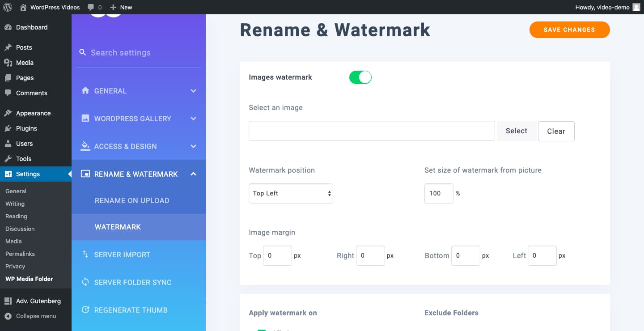Click the ink drop icon beside ACCESS & DESIGN
The width and height of the screenshot is (644, 331).
85,146
